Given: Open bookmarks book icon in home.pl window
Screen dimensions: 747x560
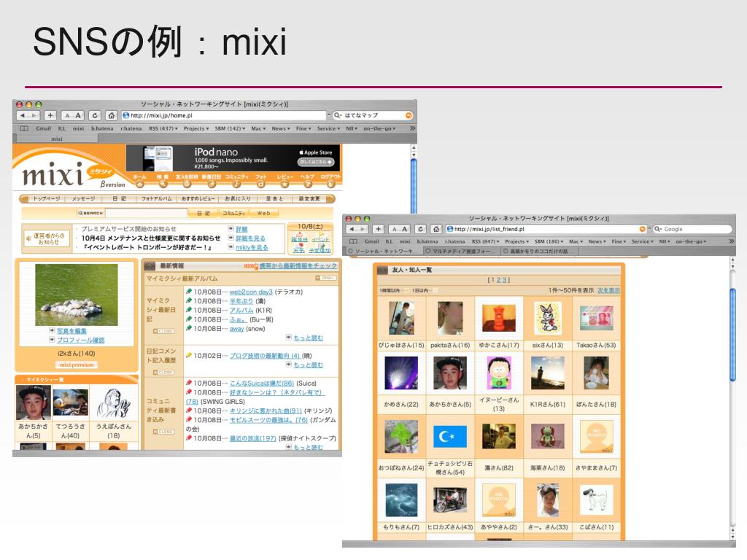Looking at the screenshot, I should click(x=24, y=128).
